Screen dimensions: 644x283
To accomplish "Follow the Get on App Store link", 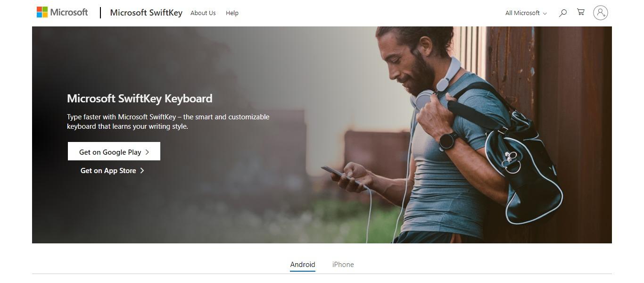I will [x=113, y=171].
